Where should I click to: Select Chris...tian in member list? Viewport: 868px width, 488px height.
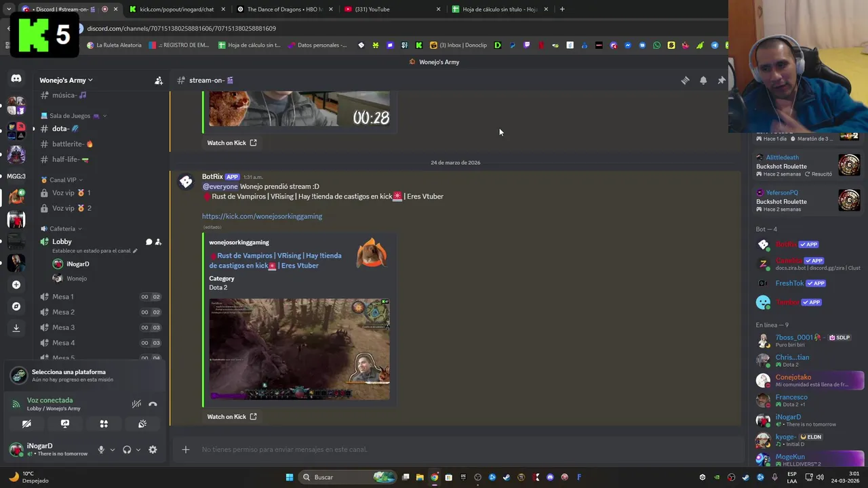pyautogui.click(x=810, y=361)
